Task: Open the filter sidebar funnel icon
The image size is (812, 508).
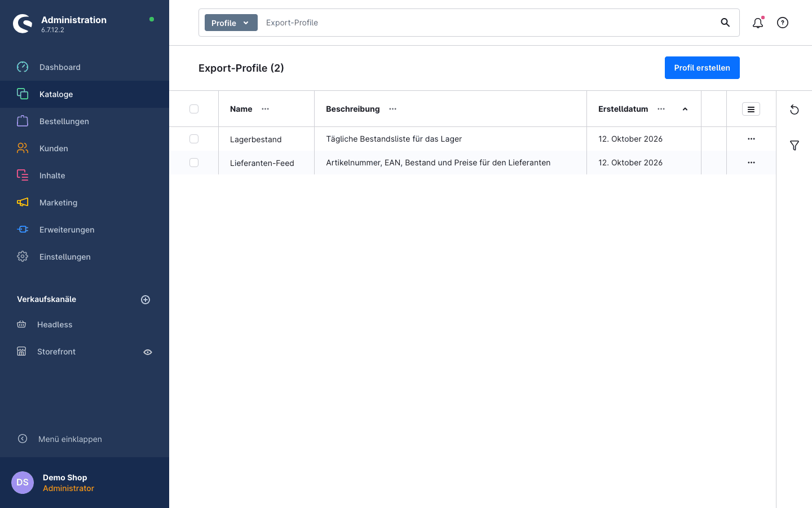Action: (x=795, y=146)
